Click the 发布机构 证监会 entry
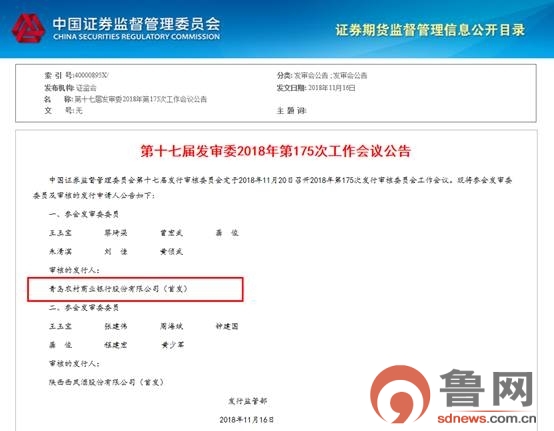Image resolution: width=554 pixels, height=431 pixels. click(70, 87)
